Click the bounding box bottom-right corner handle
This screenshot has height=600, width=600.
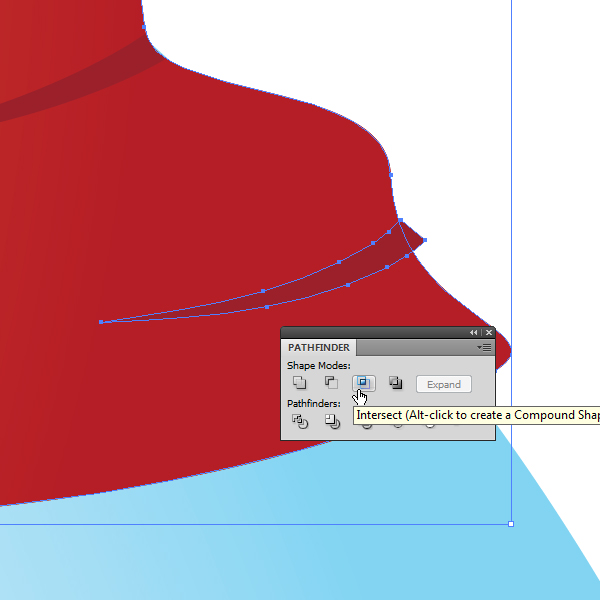point(511,524)
